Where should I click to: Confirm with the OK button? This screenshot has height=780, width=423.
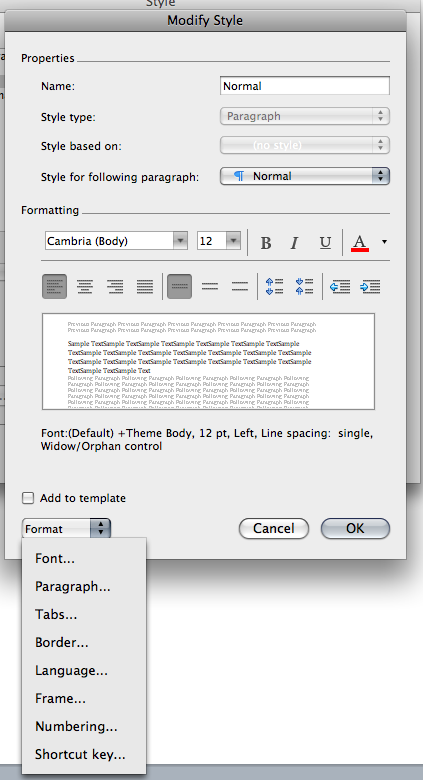(355, 528)
